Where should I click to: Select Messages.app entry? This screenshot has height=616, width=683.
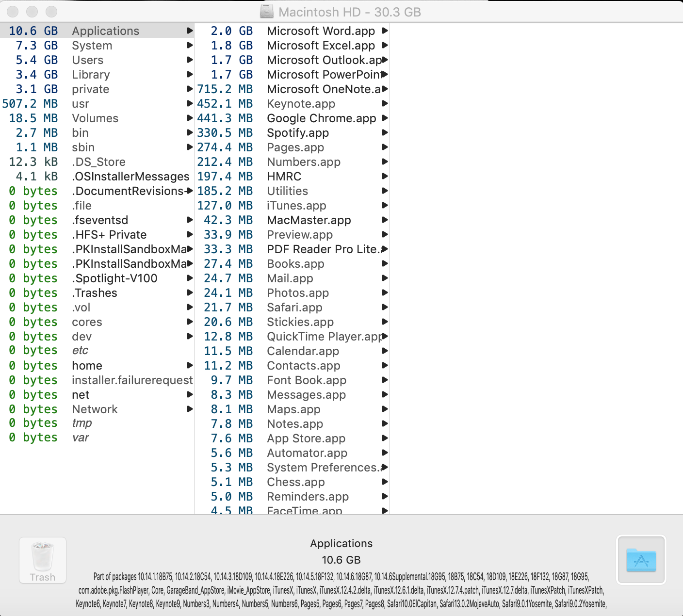293,395
